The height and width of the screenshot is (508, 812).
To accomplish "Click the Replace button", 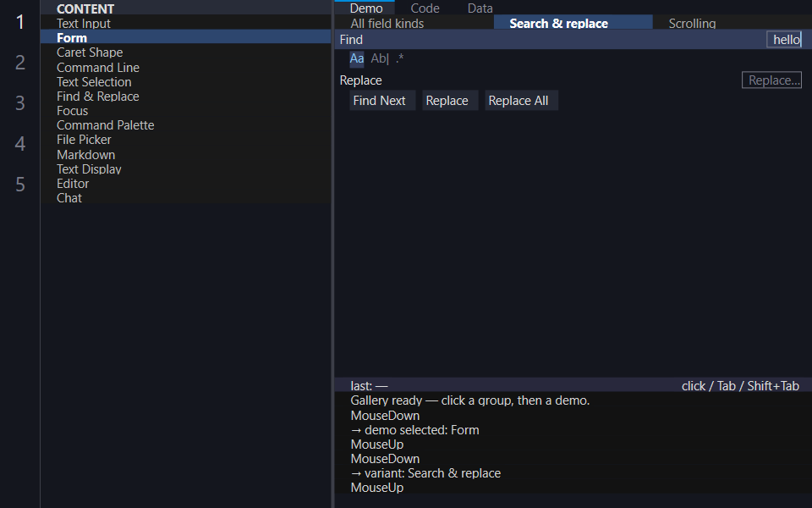I will coord(450,101).
